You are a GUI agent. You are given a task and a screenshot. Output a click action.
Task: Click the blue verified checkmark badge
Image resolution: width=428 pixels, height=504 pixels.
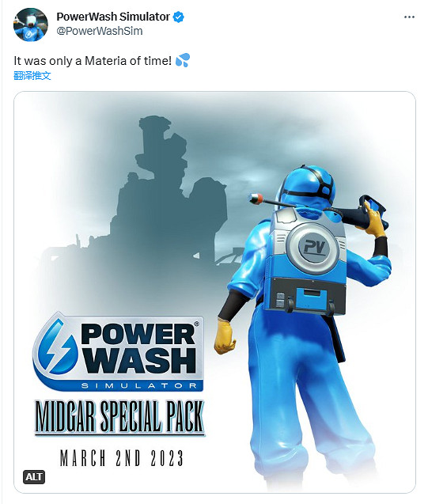click(178, 17)
